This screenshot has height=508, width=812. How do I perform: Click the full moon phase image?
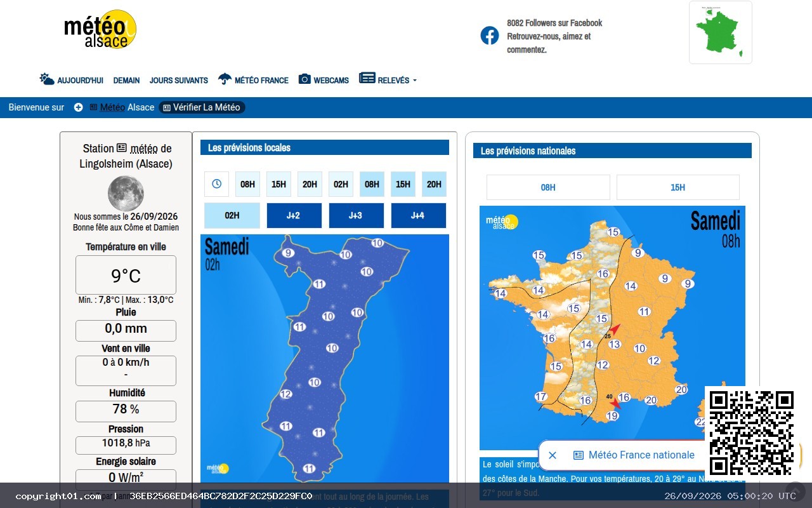click(126, 194)
